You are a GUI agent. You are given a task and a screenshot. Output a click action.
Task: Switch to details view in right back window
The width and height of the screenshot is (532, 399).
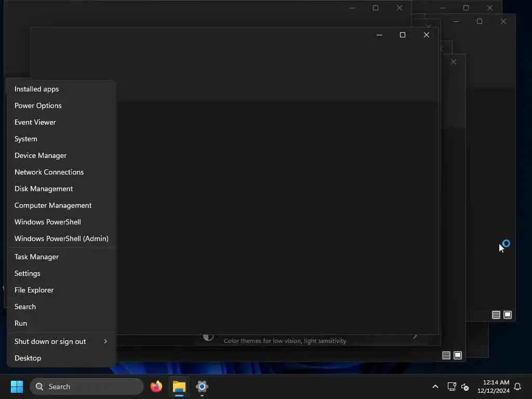tap(496, 315)
